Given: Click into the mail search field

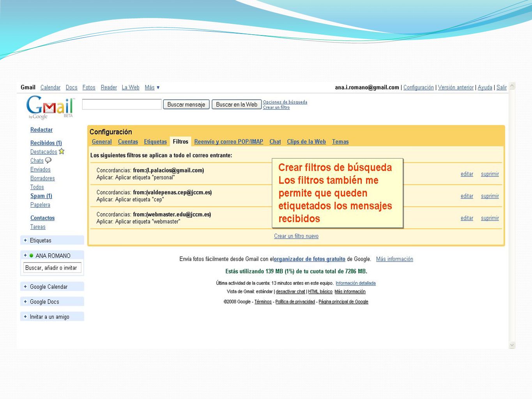Looking at the screenshot, I should 122,104.
